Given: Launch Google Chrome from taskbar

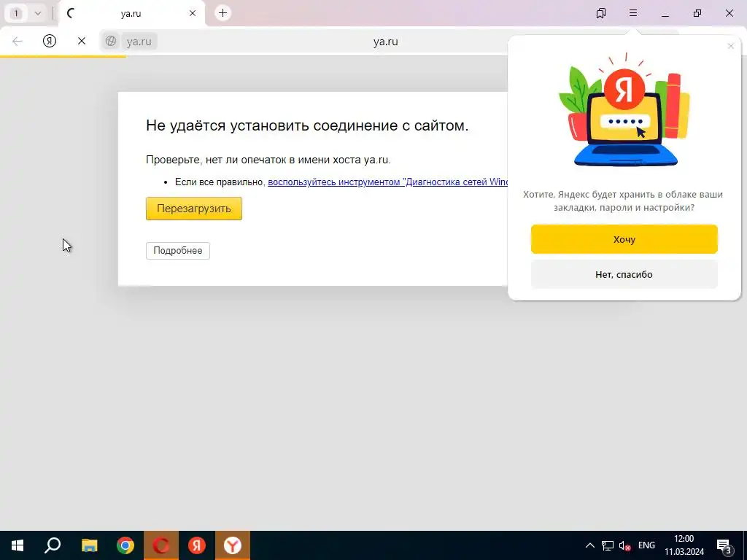Looking at the screenshot, I should pyautogui.click(x=125, y=545).
